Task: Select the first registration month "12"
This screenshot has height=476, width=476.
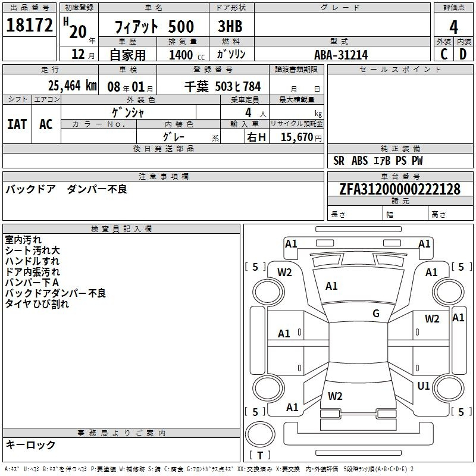Action: tap(78, 54)
